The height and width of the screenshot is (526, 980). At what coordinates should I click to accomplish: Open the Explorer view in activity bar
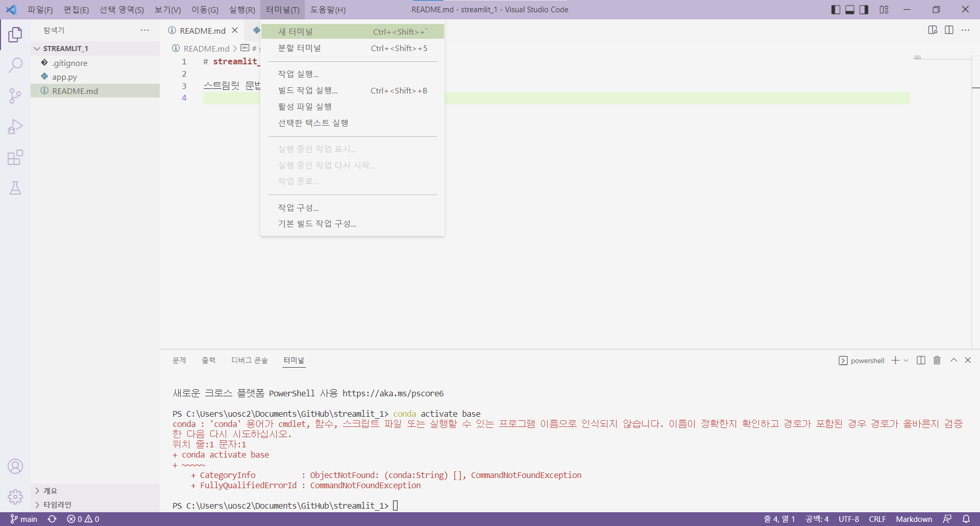(15, 35)
